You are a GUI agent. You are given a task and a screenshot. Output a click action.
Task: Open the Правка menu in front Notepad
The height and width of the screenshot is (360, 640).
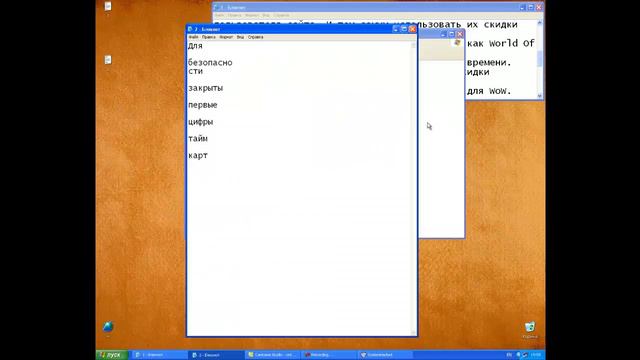[209, 37]
